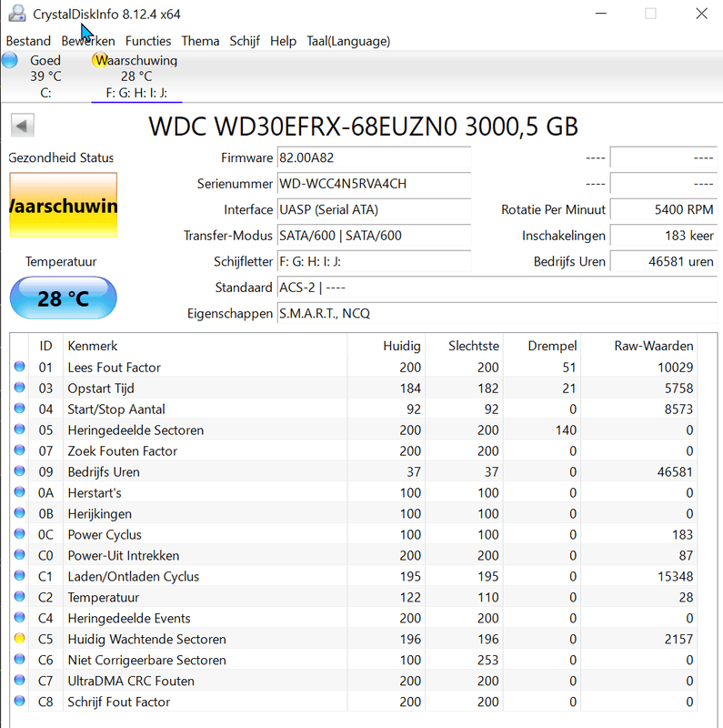
Task: Select the Goed C: disk tab
Action: coord(45,76)
